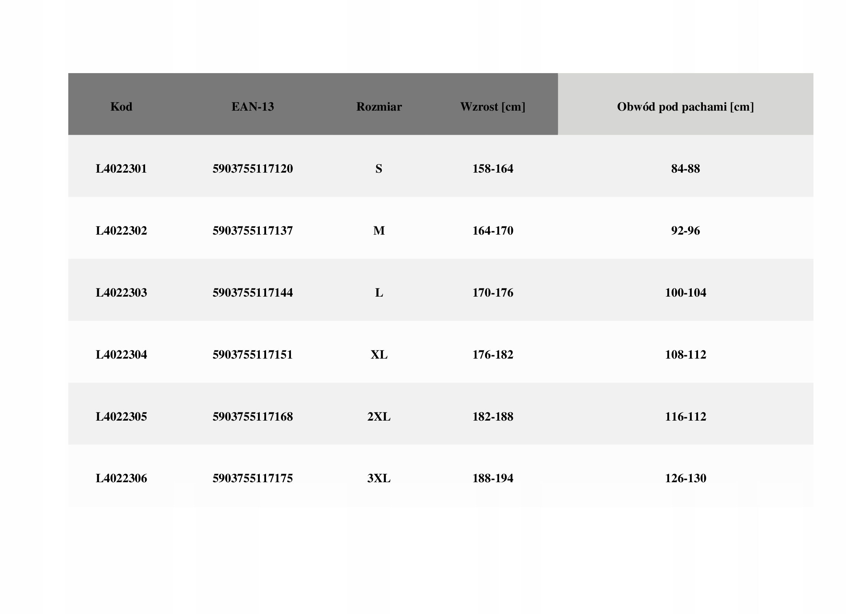Select the L4022303 code cell
868x614 pixels.
[x=121, y=293]
